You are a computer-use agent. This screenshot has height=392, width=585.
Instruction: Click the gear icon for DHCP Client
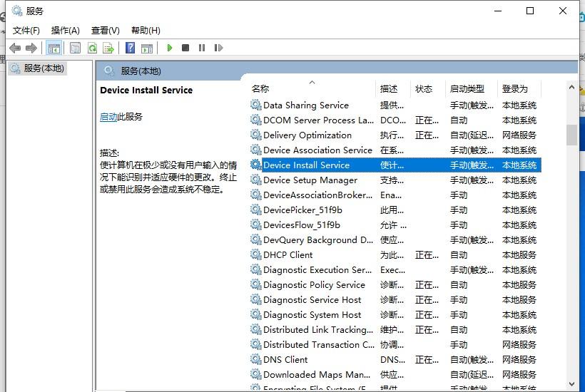point(255,254)
